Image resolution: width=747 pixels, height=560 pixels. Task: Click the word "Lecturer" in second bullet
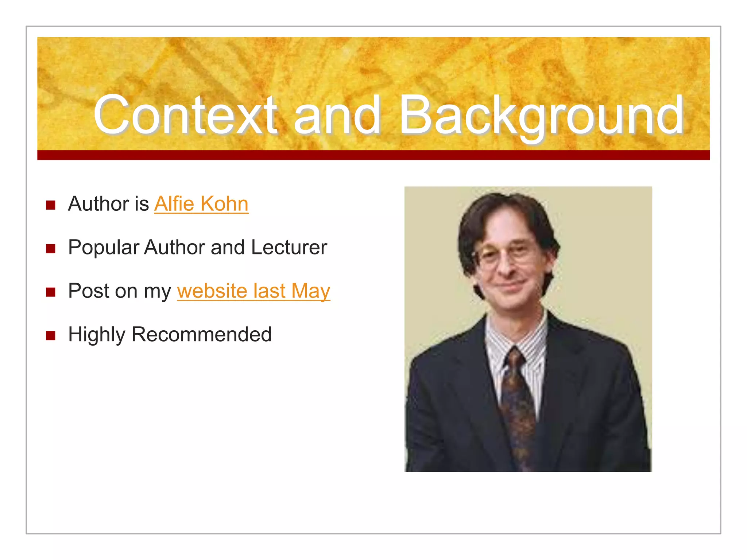289,248
